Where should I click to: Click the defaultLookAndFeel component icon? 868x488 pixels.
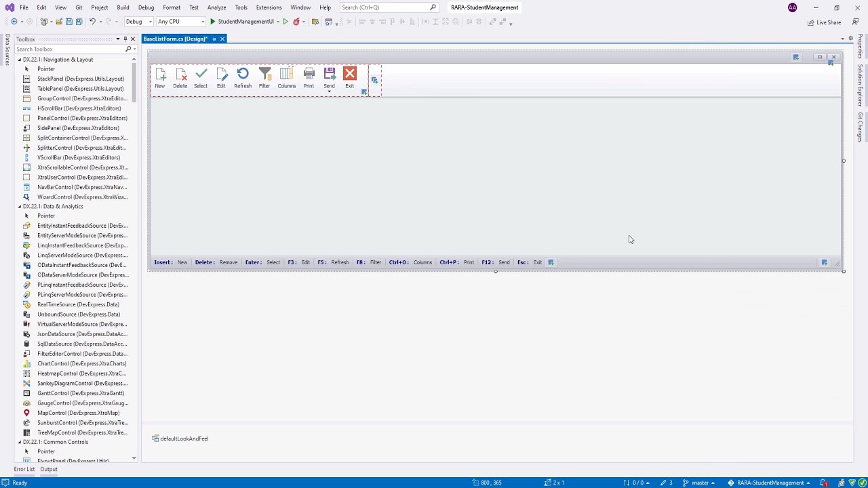click(x=155, y=439)
